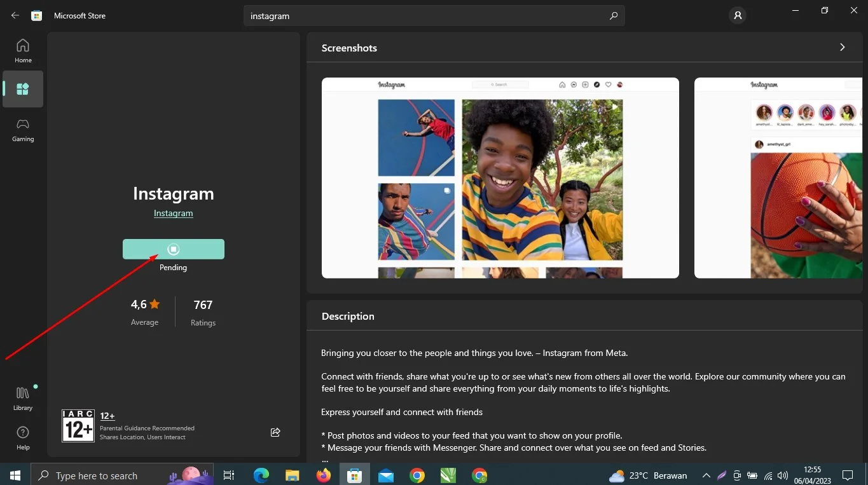Open Mail app from taskbar
The width and height of the screenshot is (868, 485).
[386, 475]
